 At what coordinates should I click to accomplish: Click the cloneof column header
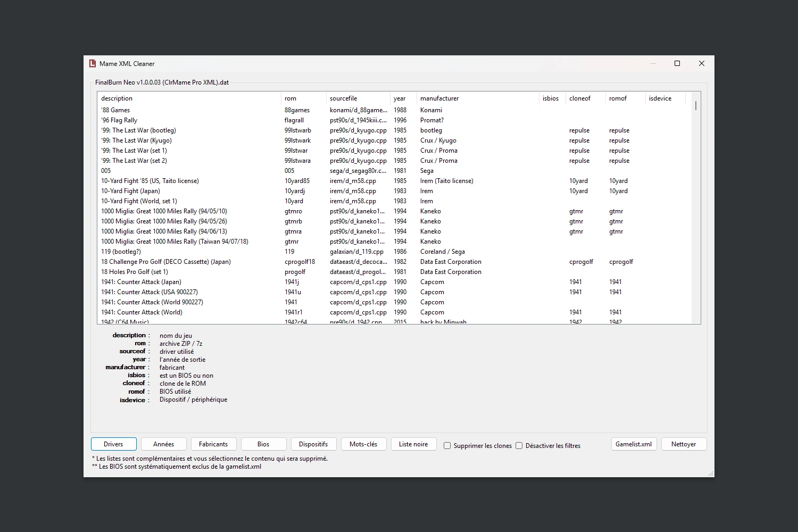point(586,98)
